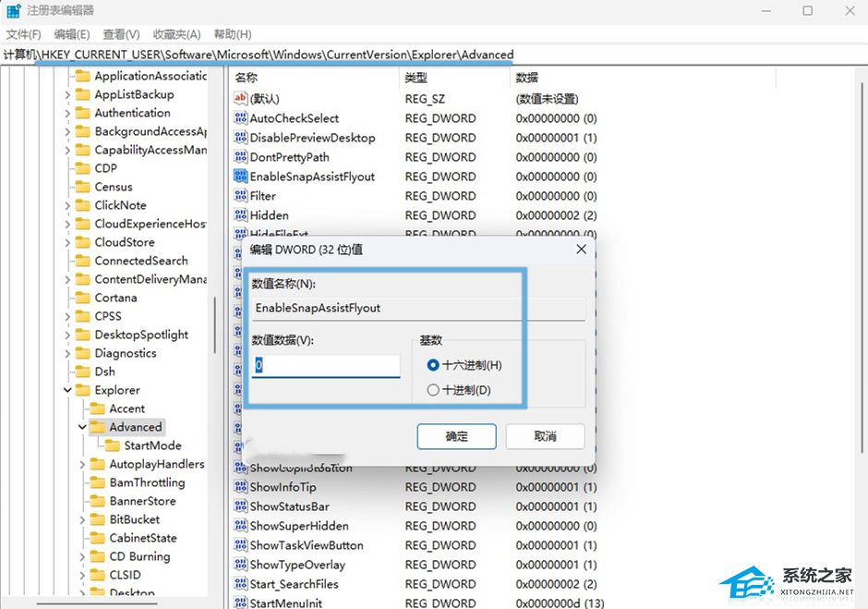The image size is (868, 609).
Task: Expand the AppListBackup tree node
Action: pyautogui.click(x=67, y=95)
